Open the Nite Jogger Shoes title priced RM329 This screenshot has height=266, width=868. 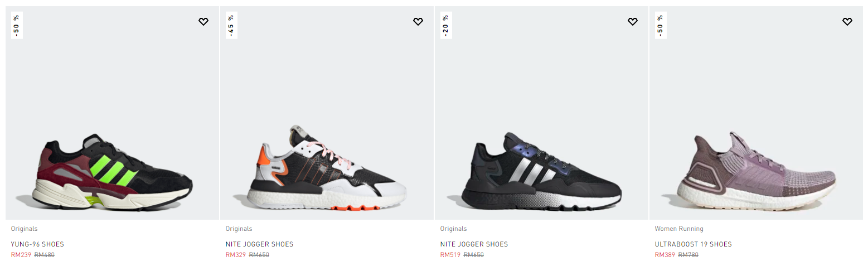[x=259, y=244]
